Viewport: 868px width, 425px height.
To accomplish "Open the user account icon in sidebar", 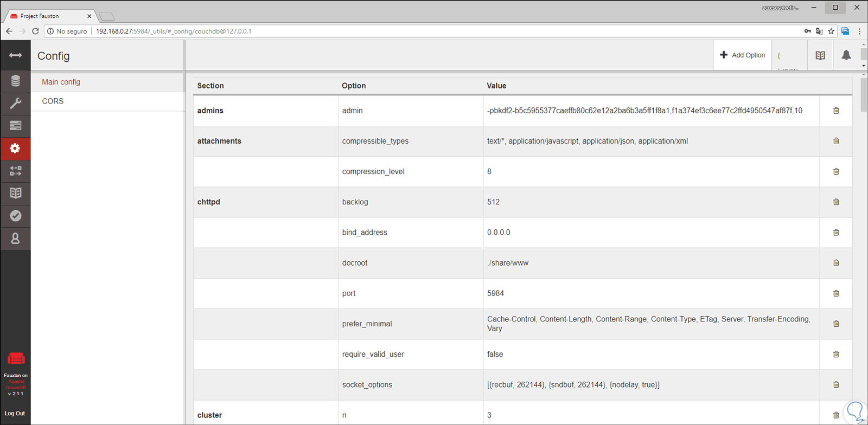I will coord(15,239).
